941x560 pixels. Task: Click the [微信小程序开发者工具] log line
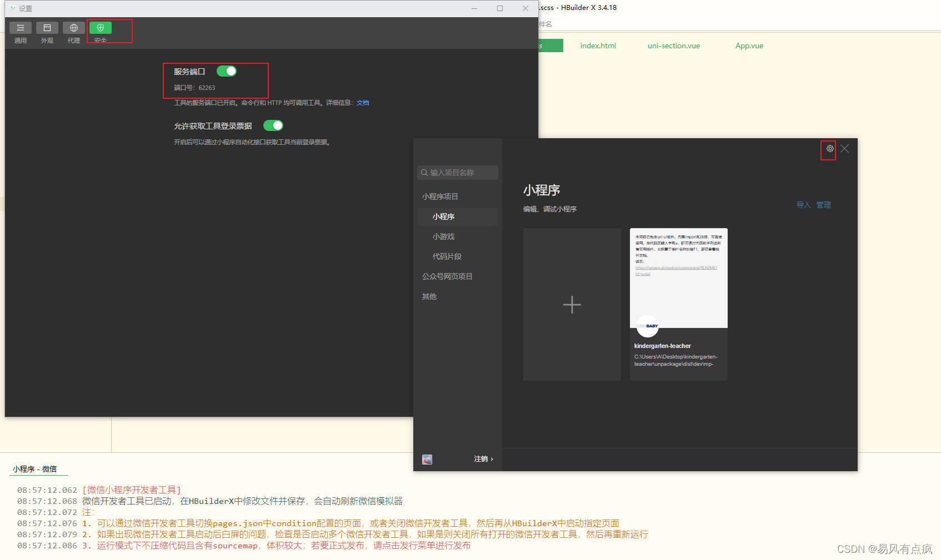[132, 490]
